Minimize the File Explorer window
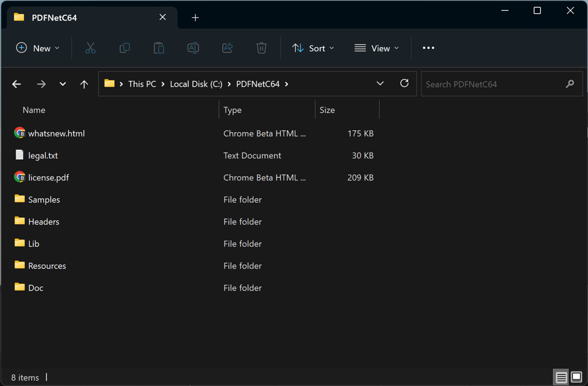The width and height of the screenshot is (588, 386). 505,10
